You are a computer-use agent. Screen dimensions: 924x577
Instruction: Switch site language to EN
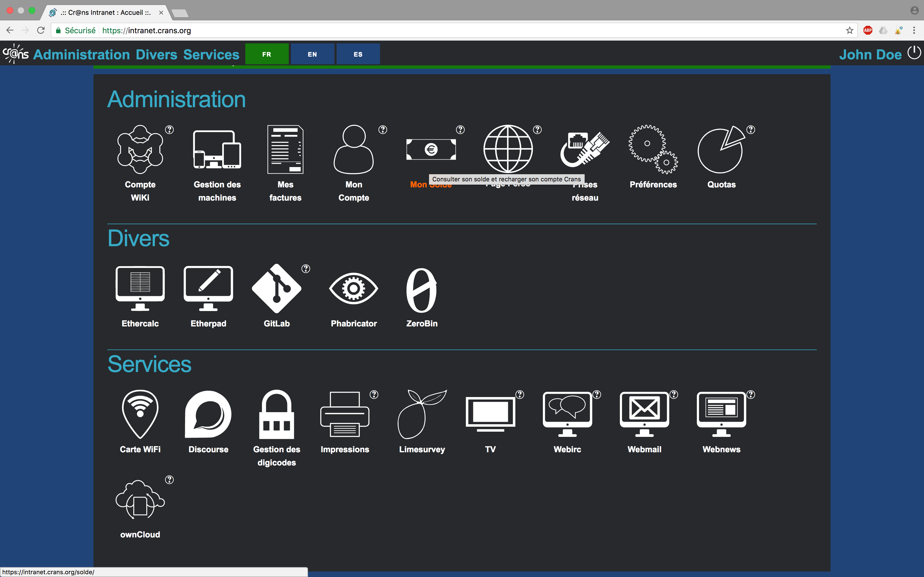click(x=312, y=54)
